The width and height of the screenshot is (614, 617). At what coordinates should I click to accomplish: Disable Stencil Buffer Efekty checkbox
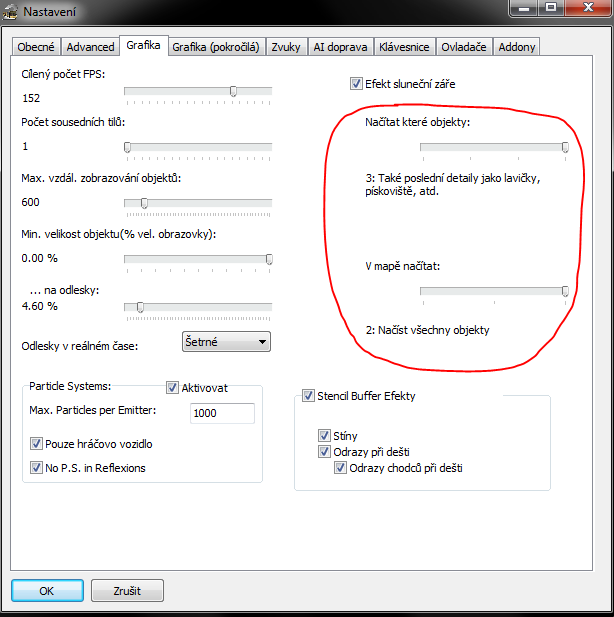[x=308, y=396]
